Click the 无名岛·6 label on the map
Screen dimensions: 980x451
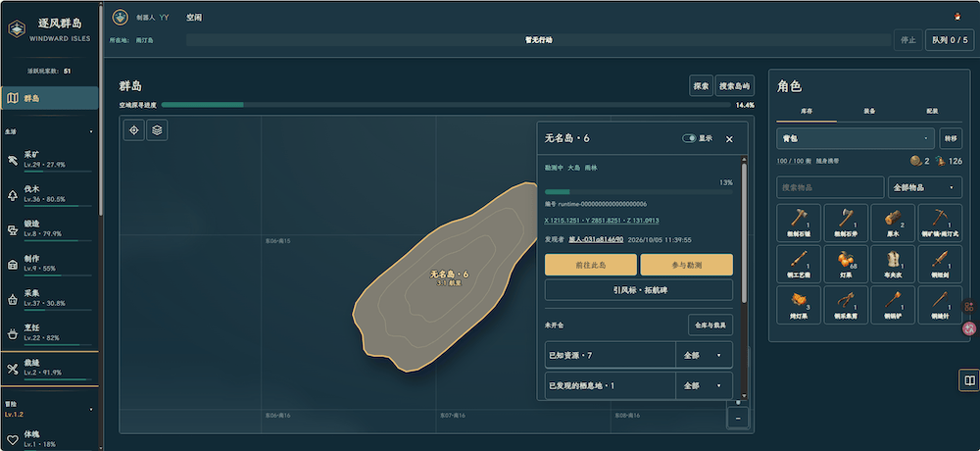coord(449,275)
